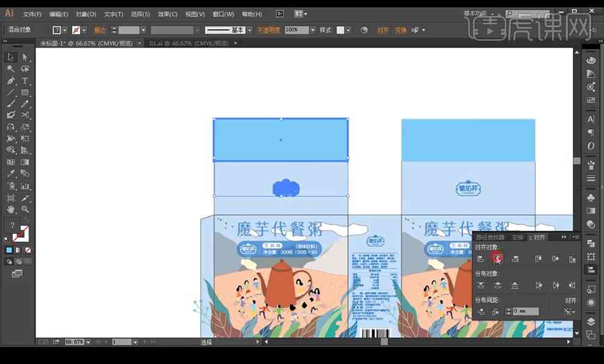Select the Pen tool
This screenshot has height=364, width=604.
coord(10,81)
